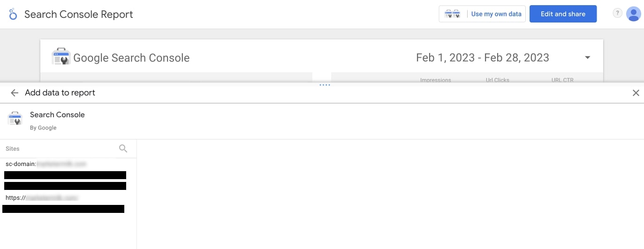Click the Google Search Console report logo
The image size is (644, 249).
tap(61, 57)
